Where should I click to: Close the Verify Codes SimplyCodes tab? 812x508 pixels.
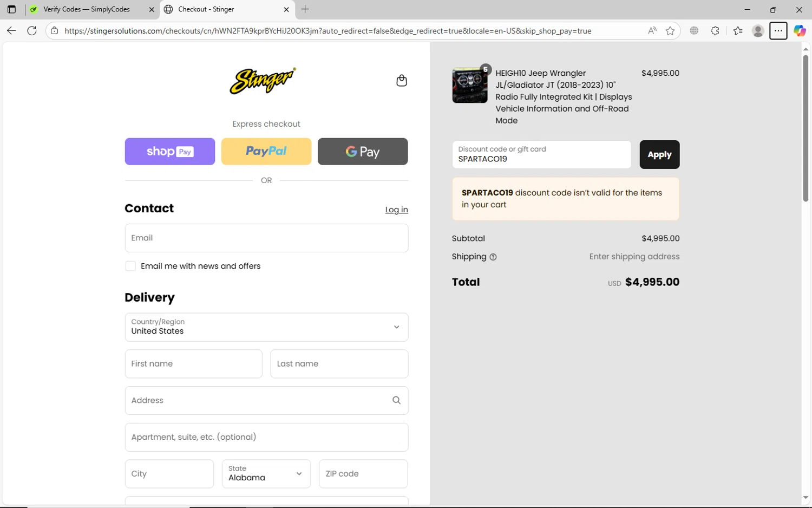coord(152,9)
